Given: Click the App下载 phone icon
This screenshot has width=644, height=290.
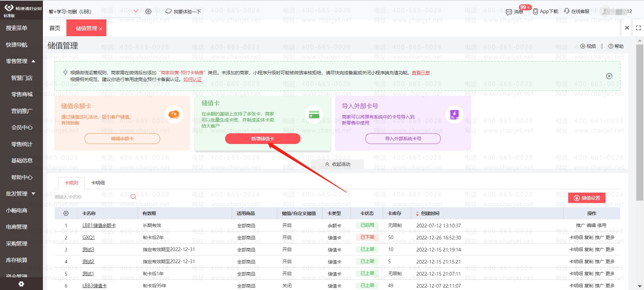Looking at the screenshot, I should (x=535, y=11).
